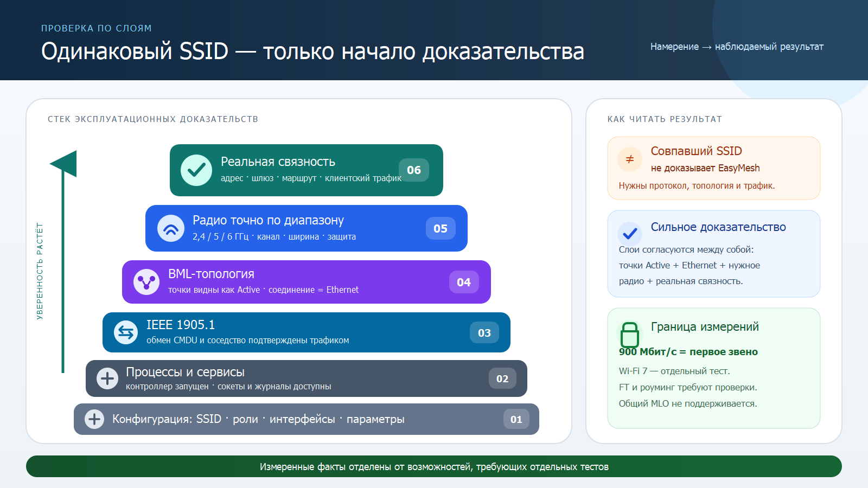The width and height of the screenshot is (868, 488).
Task: Click the green footer banner Измеренные факты
Action: [x=434, y=466]
